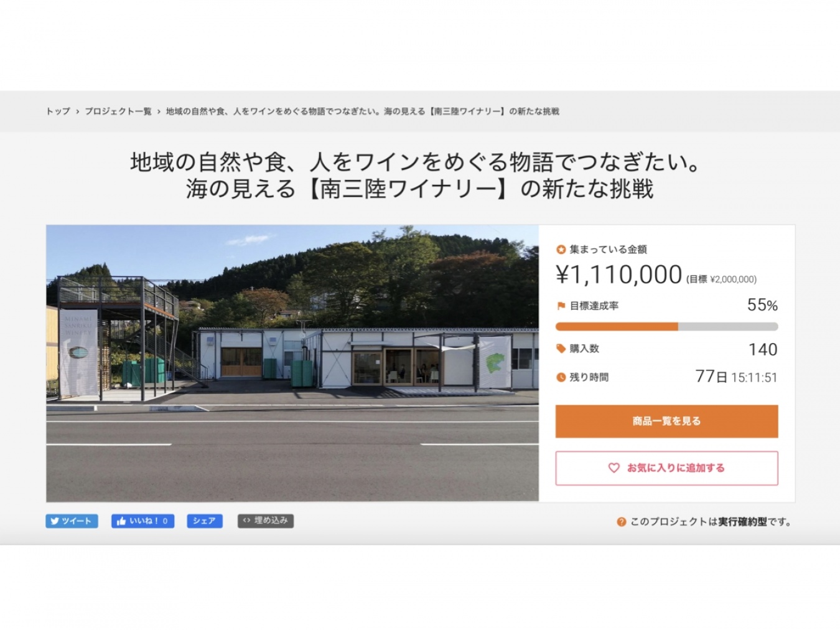Screen dimensions: 840x630
Task: Click the Twitter bird icon on ツイート button
Action: pos(55,521)
